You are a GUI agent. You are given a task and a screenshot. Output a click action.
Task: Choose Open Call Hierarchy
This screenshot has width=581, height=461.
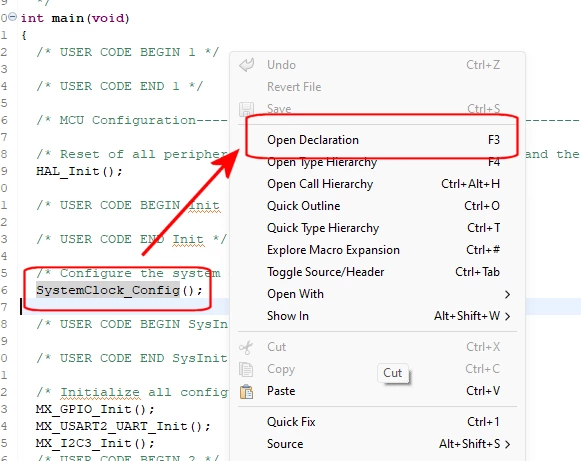coord(377,184)
